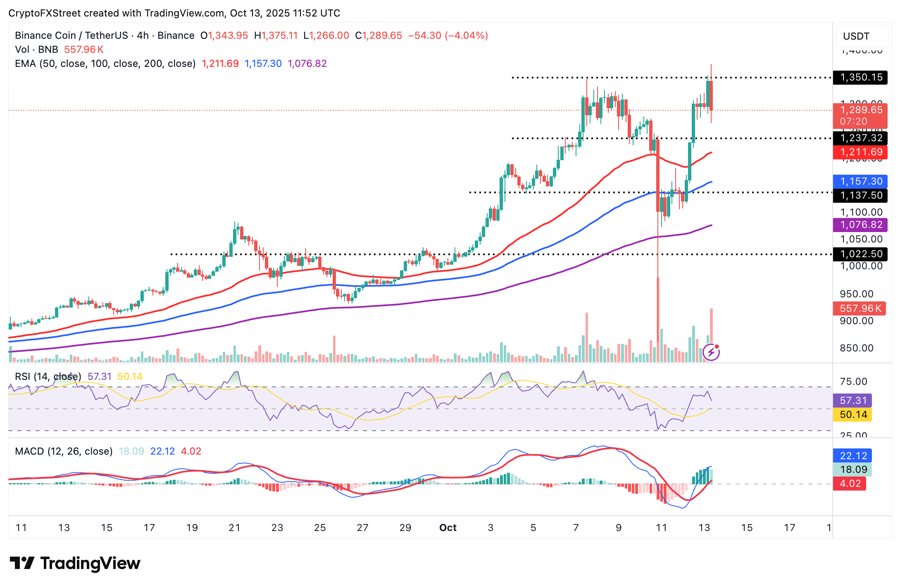This screenshot has height=588, width=900.
Task: Select the RSI (14, close) indicator label
Action: click(48, 377)
